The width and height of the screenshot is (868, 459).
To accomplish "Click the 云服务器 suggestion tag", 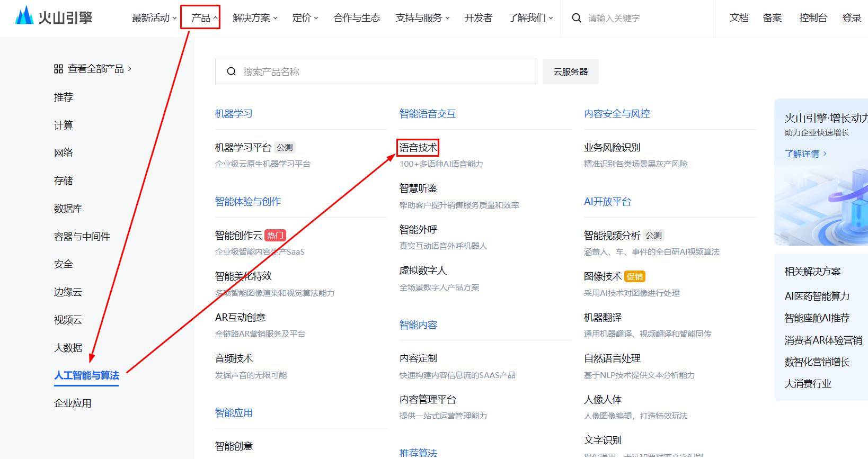I will 570,71.
